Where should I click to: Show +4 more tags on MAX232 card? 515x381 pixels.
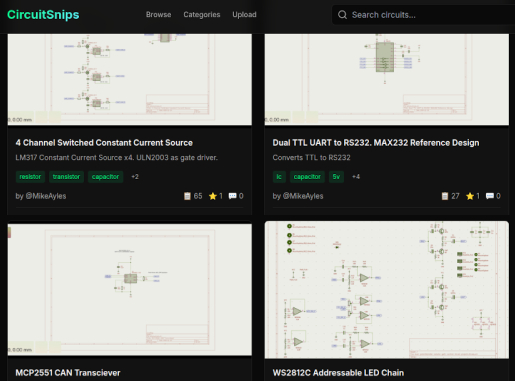click(x=356, y=177)
